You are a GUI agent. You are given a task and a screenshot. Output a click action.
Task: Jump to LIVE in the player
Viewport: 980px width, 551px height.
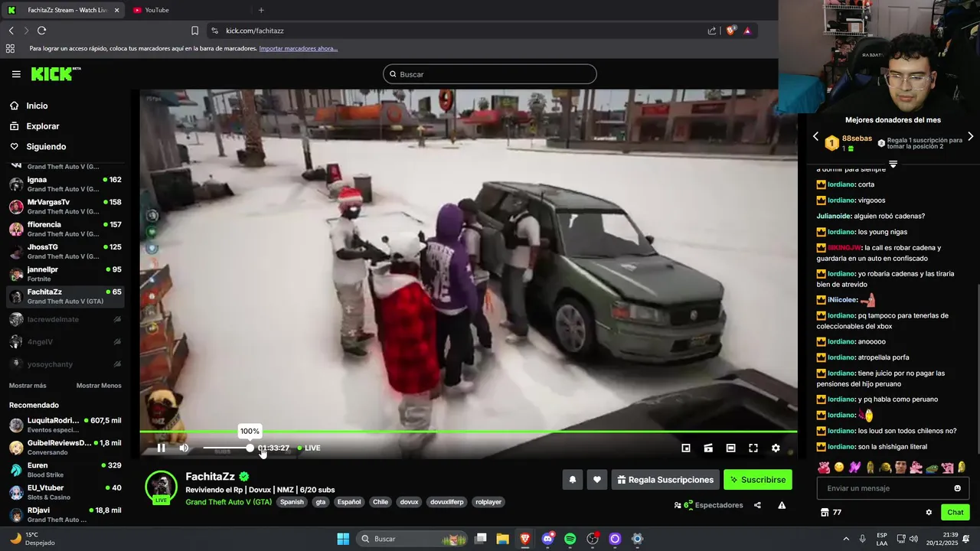pyautogui.click(x=309, y=448)
